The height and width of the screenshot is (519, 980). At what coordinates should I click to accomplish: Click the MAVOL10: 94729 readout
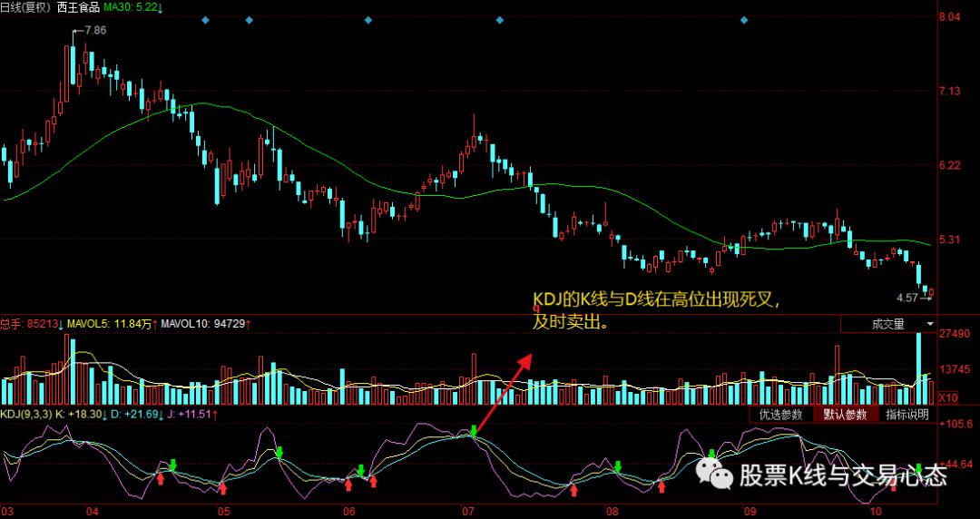202,324
